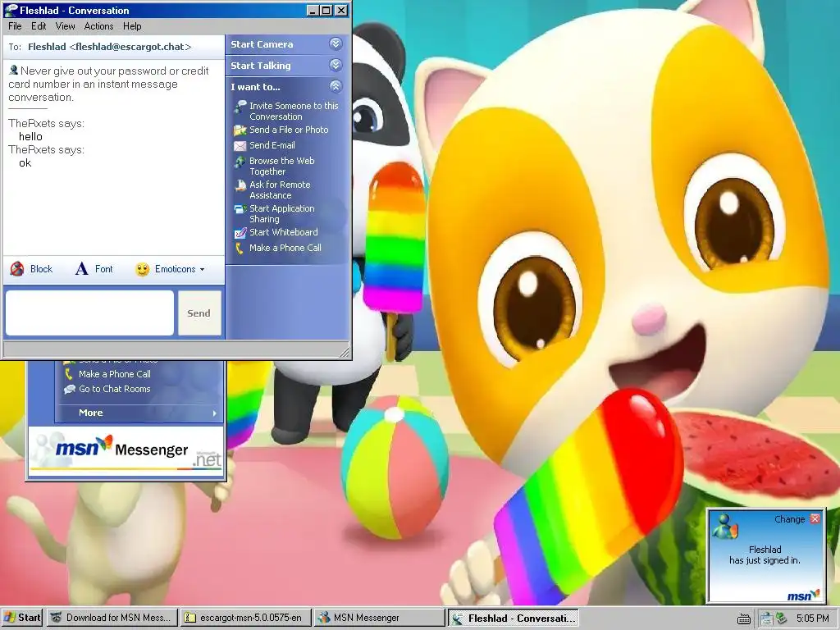This screenshot has width=840, height=630.
Task: Click Go to Chat Rooms in MSN Messenger
Action: [115, 389]
